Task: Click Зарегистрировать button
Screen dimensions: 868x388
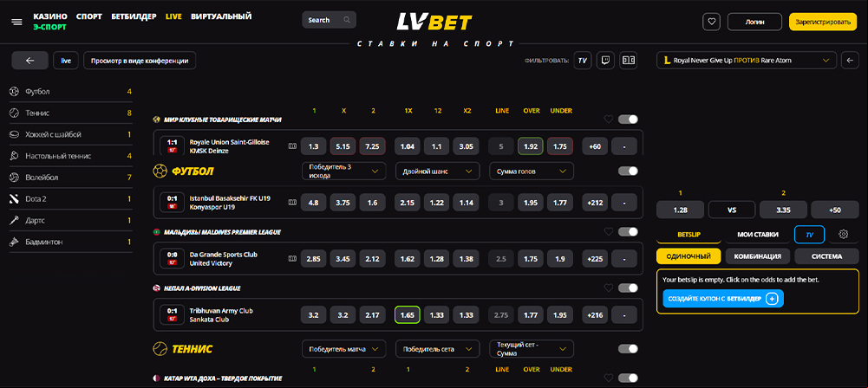Action: point(823,23)
